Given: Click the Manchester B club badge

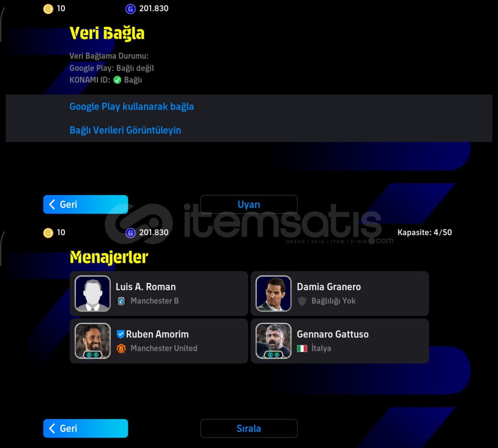Looking at the screenshot, I should pyautogui.click(x=121, y=301).
